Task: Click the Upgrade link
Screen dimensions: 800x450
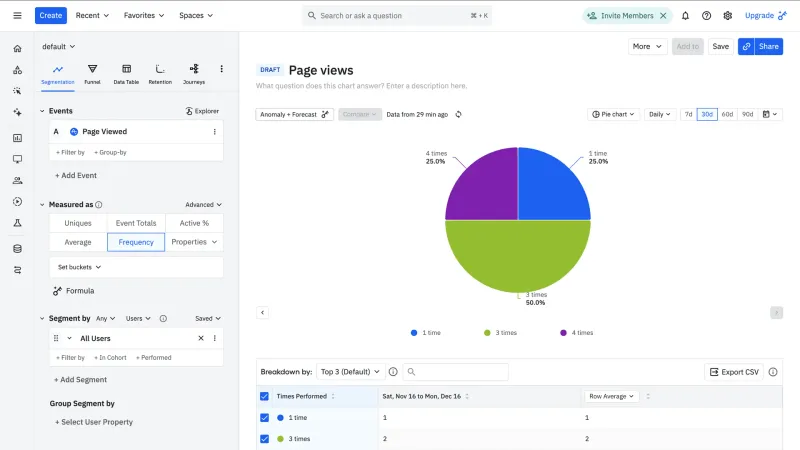Action: 765,15
